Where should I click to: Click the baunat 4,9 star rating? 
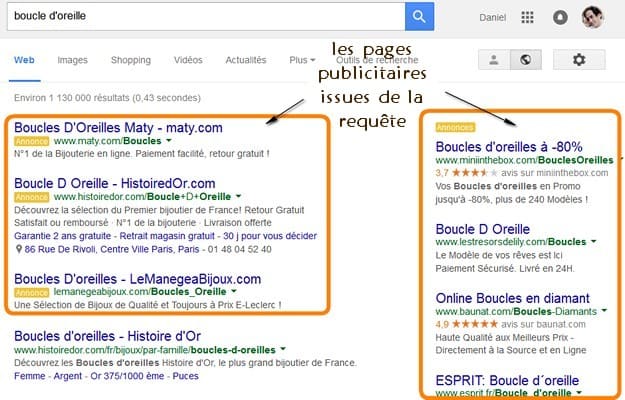(x=467, y=324)
